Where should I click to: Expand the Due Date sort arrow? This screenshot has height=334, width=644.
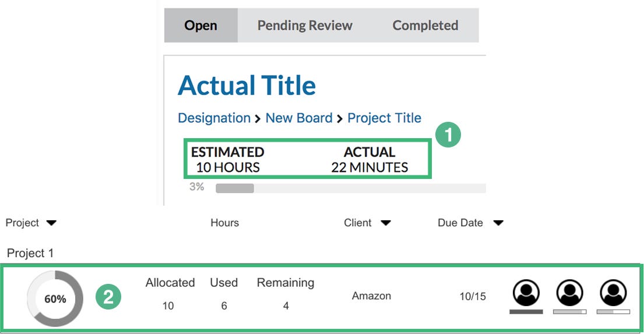pos(498,223)
